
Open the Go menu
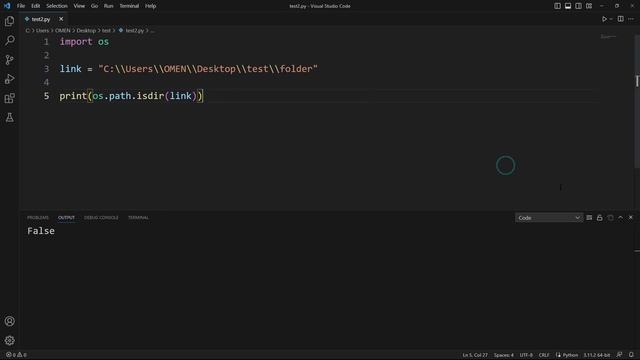click(94, 6)
